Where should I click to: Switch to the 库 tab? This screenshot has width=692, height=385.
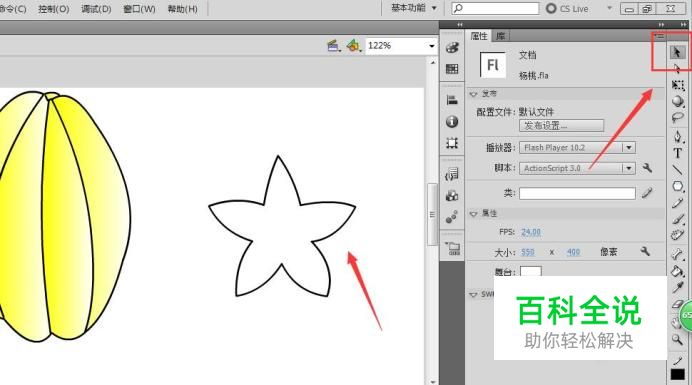click(500, 36)
